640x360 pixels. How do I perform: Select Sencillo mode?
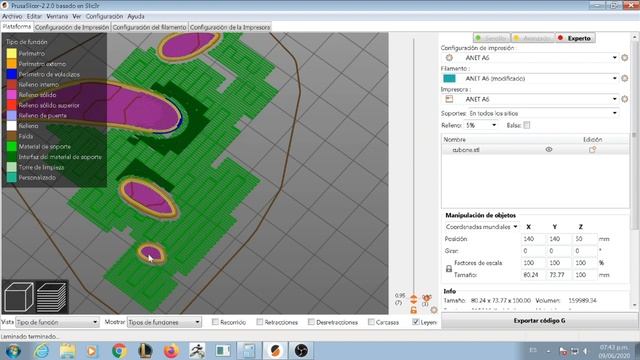coord(491,38)
